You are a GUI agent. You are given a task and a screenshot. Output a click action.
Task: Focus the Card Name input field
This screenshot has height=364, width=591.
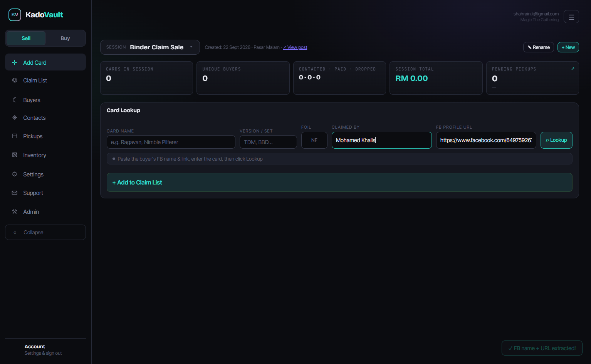pos(171,142)
